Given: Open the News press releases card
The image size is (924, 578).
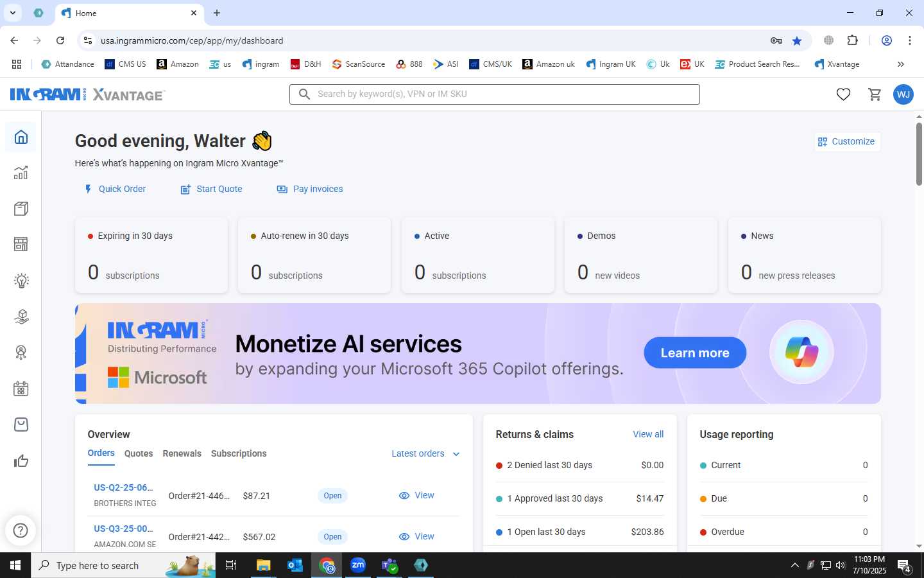Looking at the screenshot, I should click(x=804, y=255).
